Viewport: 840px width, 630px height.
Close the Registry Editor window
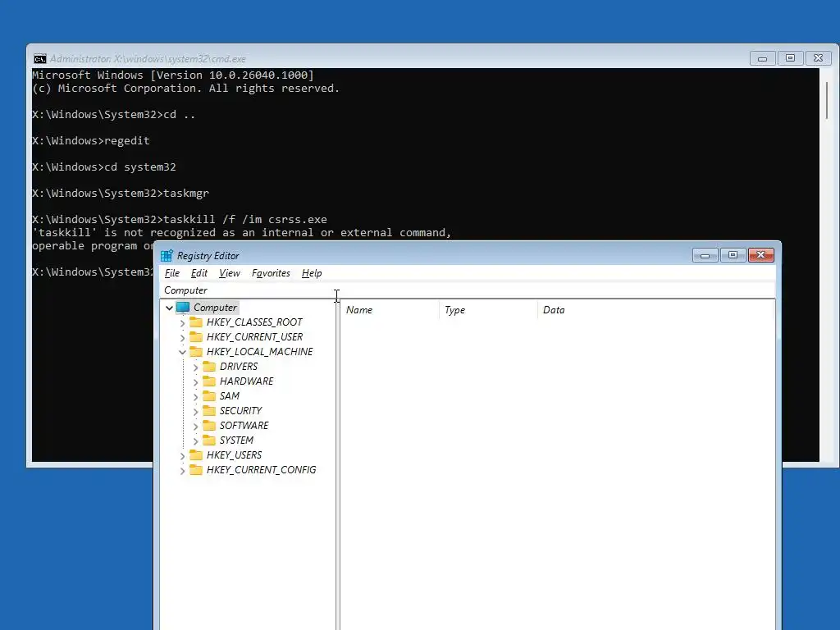pos(760,255)
